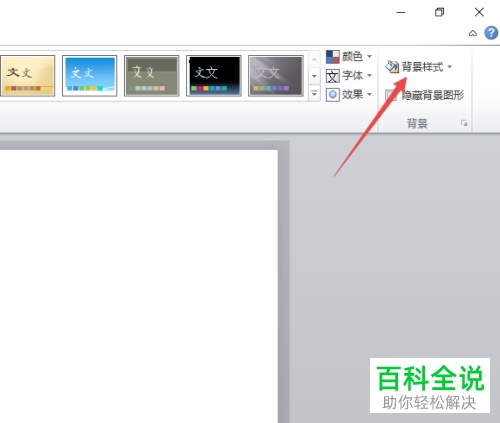Apply the blue sky theme thumbnail

point(89,76)
